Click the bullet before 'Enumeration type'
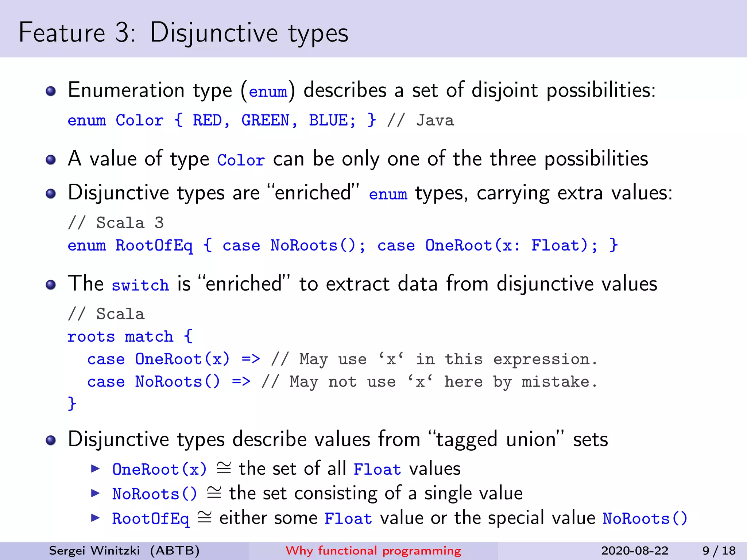Screen dimensions: 747x560 51,91
